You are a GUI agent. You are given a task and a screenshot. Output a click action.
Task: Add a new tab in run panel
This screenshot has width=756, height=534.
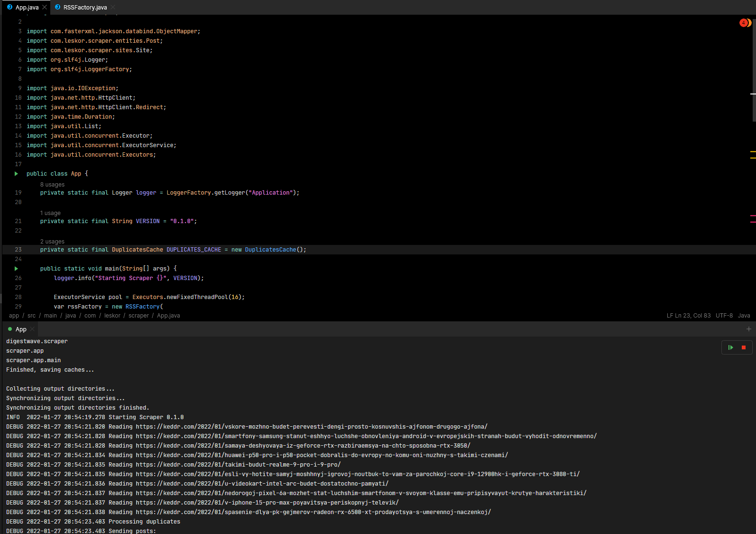click(749, 329)
